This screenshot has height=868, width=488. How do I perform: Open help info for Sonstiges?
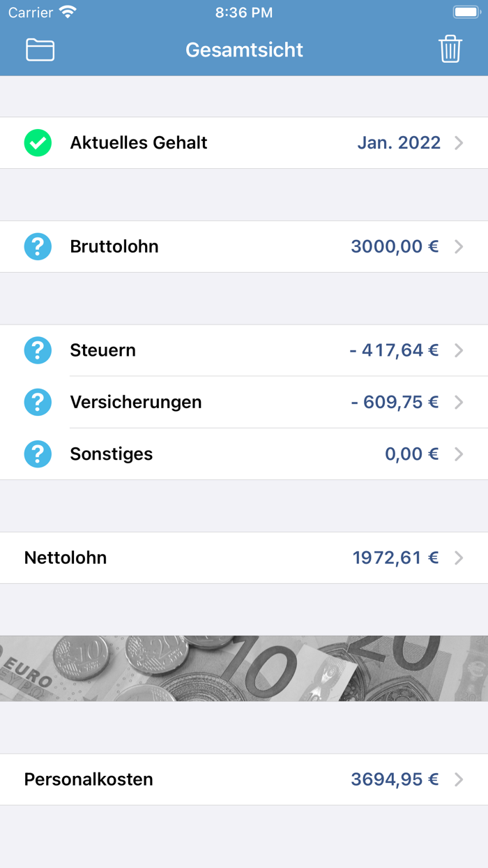38,454
